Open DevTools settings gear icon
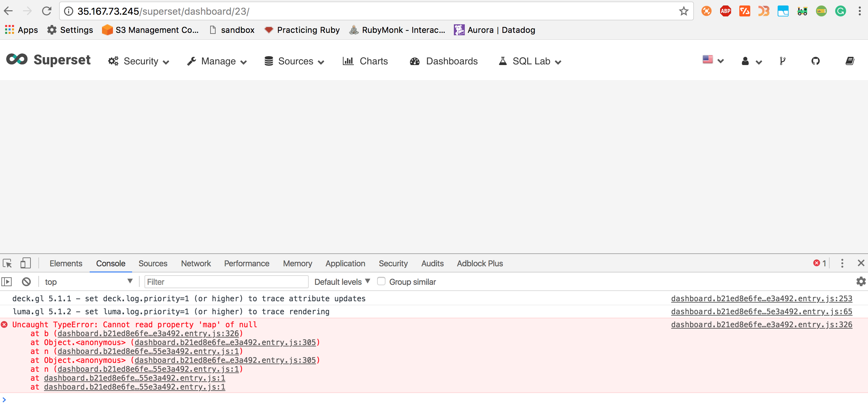Viewport: 868px width, 406px height. tap(861, 281)
